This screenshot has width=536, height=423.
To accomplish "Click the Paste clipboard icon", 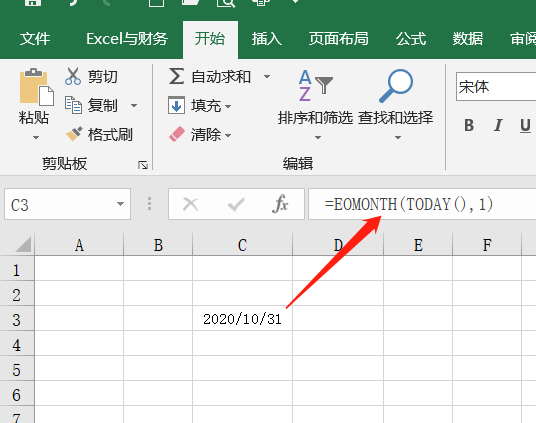I will tap(37, 87).
